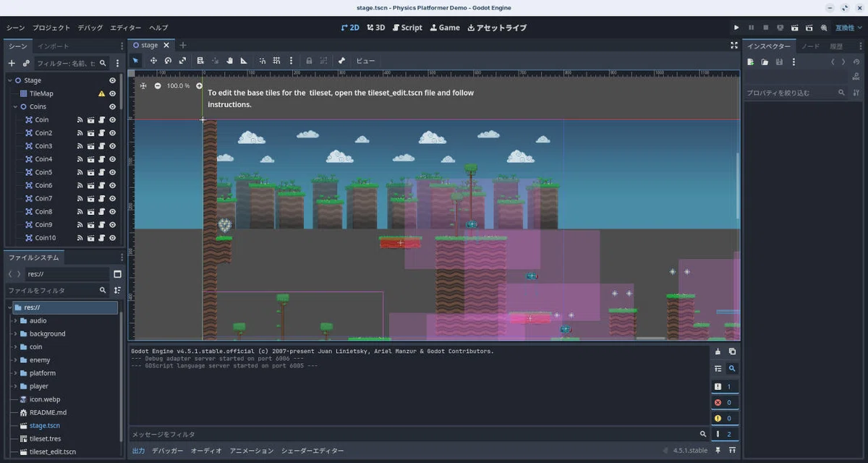Run the project with play button

tap(736, 27)
